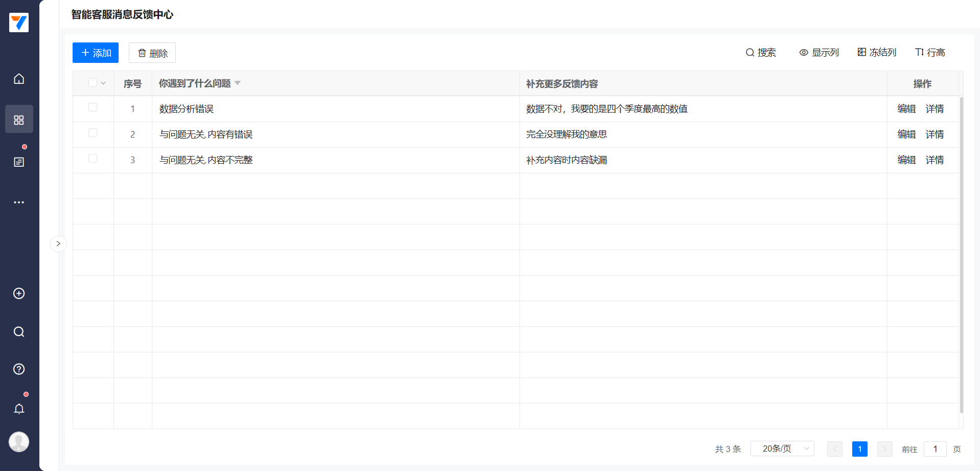Click the user avatar at sidebar bottom
Viewport: 980px width, 471px height.
[x=19, y=442]
